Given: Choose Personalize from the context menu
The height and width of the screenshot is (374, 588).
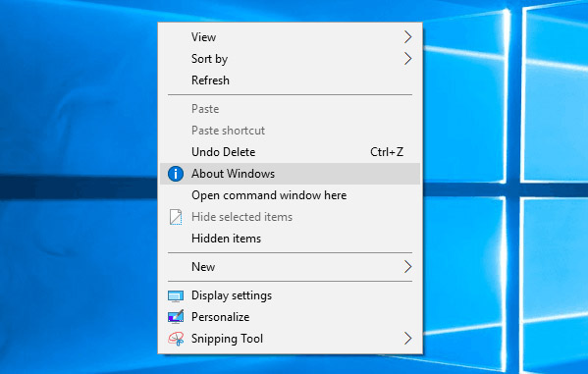Looking at the screenshot, I should pos(290,317).
